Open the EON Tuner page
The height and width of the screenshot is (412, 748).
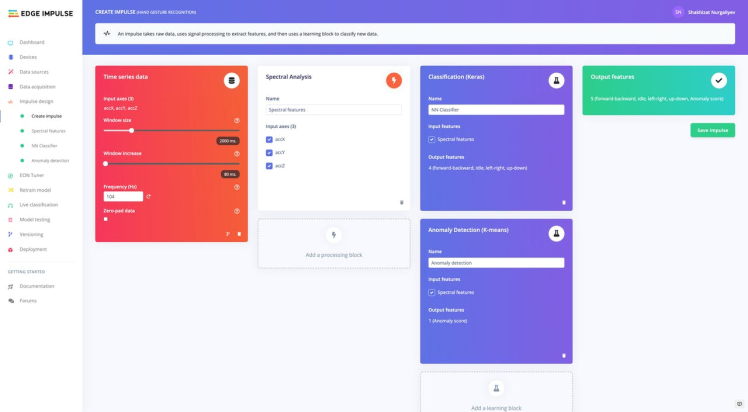click(31, 175)
